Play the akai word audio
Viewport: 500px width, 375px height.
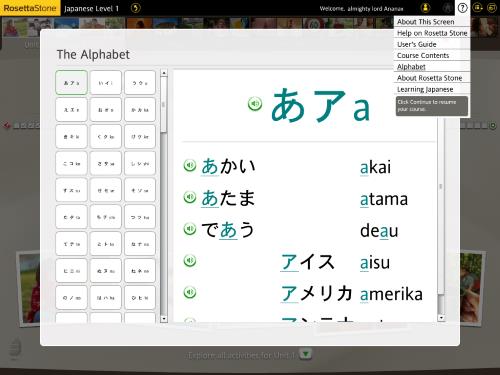[x=190, y=165]
